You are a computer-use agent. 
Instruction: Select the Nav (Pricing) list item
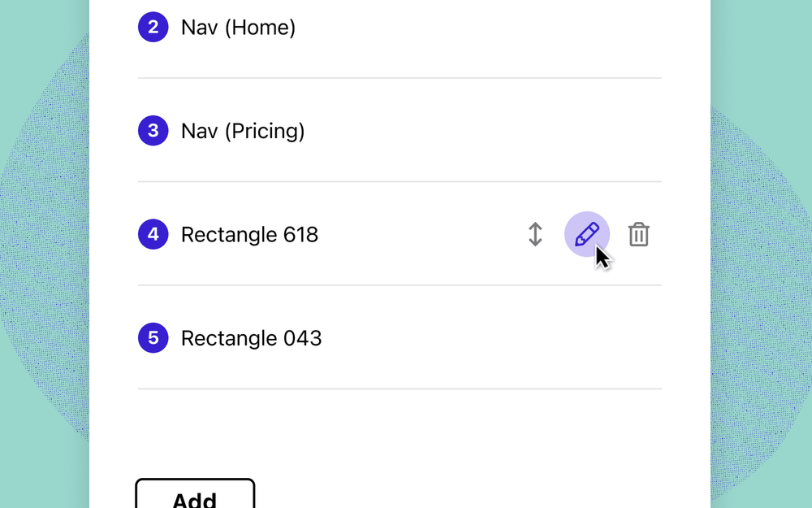[243, 130]
